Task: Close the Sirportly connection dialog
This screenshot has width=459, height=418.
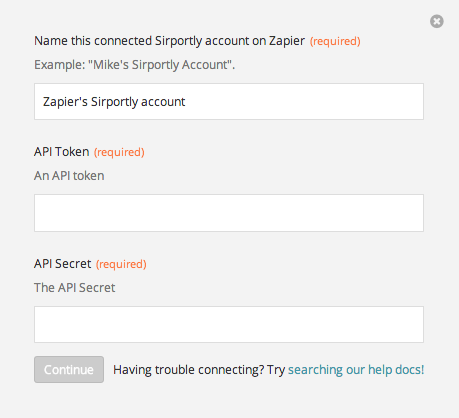Action: pos(436,21)
